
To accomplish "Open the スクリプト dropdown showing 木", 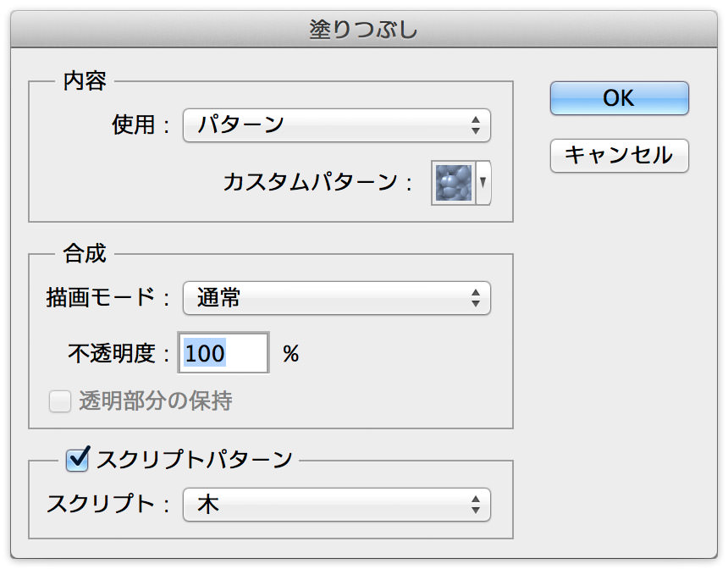I will coord(337,505).
